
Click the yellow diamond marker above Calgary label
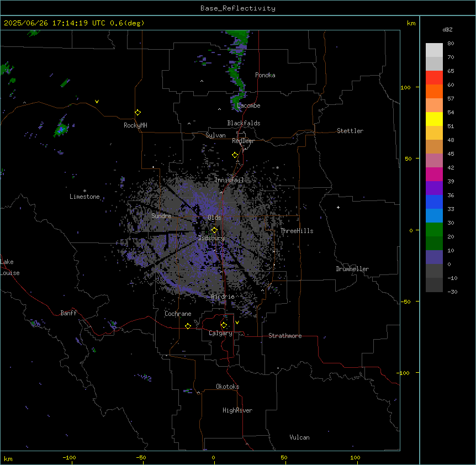(224, 325)
